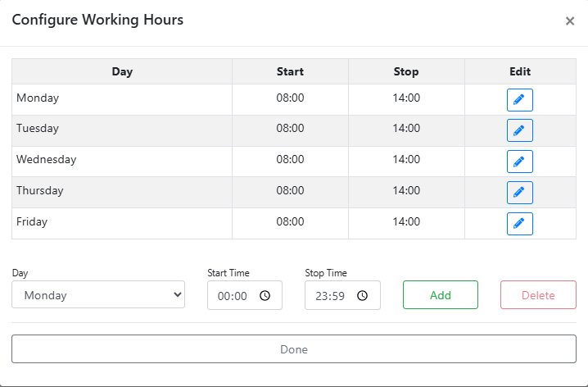Screen dimensions: 588x387
Task: Click Friday's 14:00 stop time cell
Action: [x=406, y=223]
